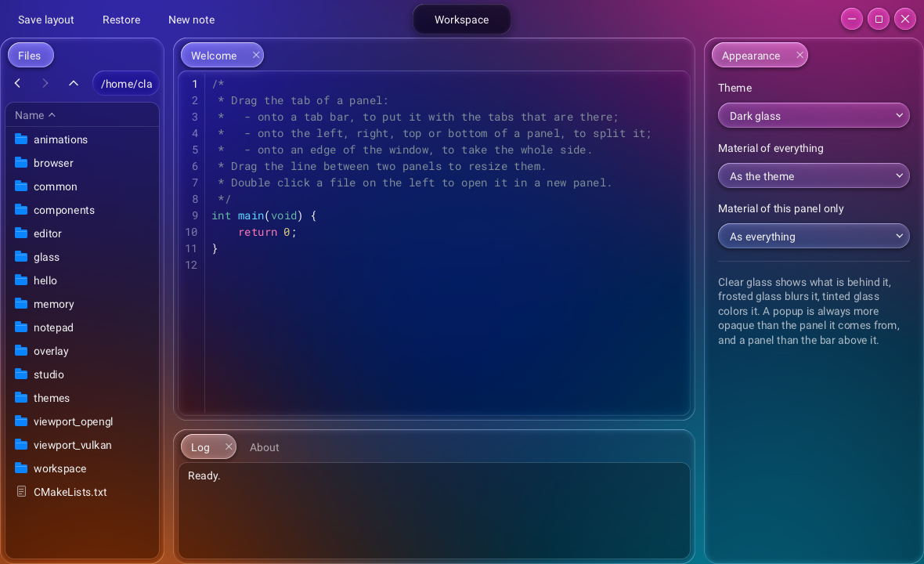Switch to the About tab
The width and height of the screenshot is (924, 564).
click(264, 447)
